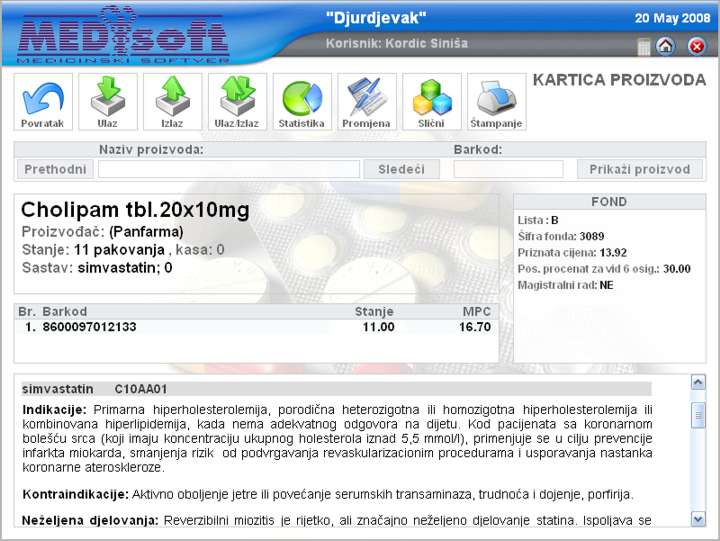Click the Prikaži proizvod button

(640, 169)
